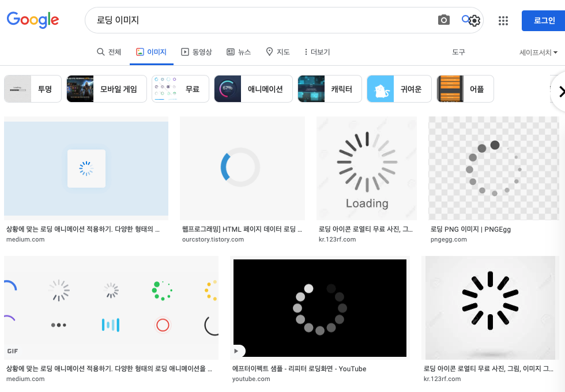Viewport: 565px width, 392px height.
Task: Apply the 투명 filter chip
Action: click(32, 89)
